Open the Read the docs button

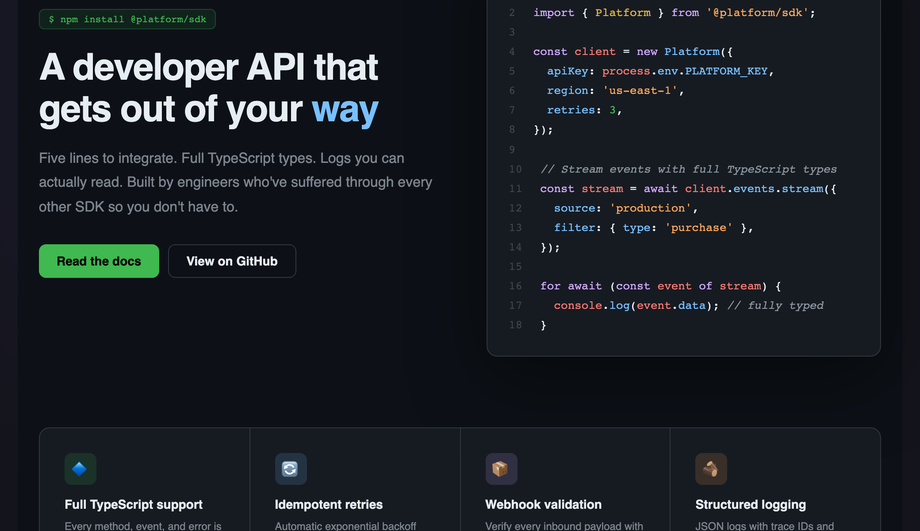pyautogui.click(x=99, y=261)
